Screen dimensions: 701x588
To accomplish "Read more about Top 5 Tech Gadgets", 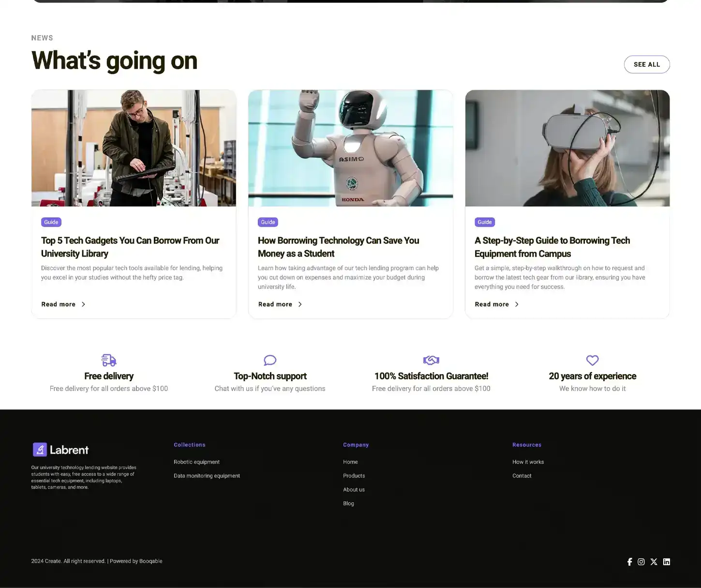I will pyautogui.click(x=63, y=304).
